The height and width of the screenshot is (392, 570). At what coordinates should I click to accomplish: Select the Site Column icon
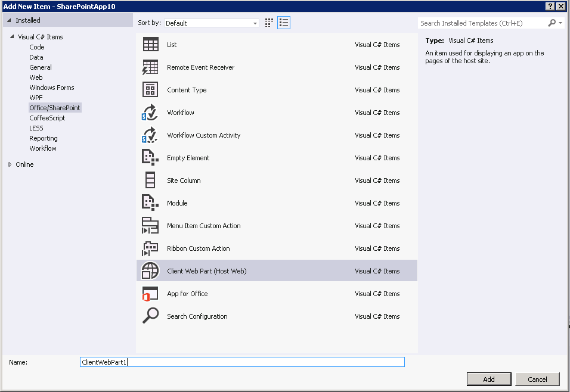coord(150,180)
